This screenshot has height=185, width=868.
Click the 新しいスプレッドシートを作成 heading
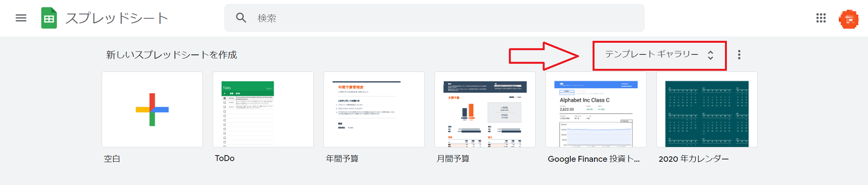[171, 55]
